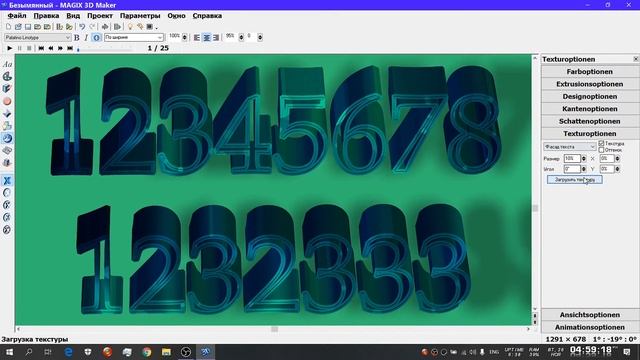Open the "По ширине" dropdown

pyautogui.click(x=134, y=38)
